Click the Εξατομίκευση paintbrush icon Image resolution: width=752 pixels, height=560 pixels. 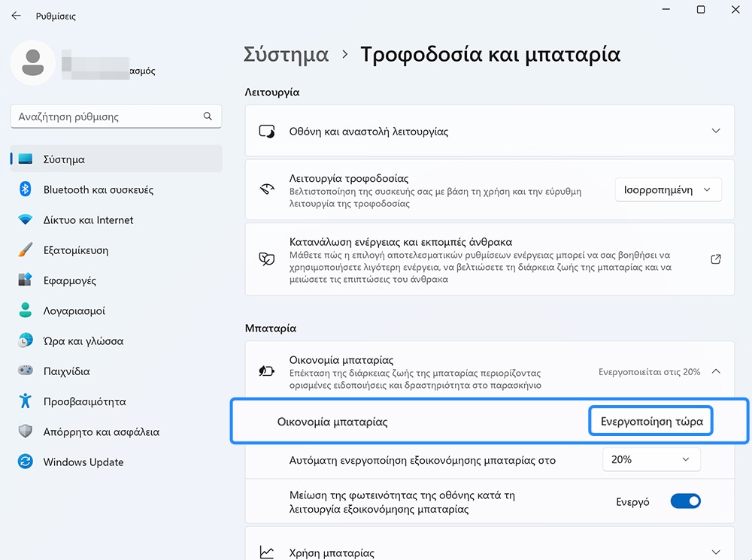26,250
